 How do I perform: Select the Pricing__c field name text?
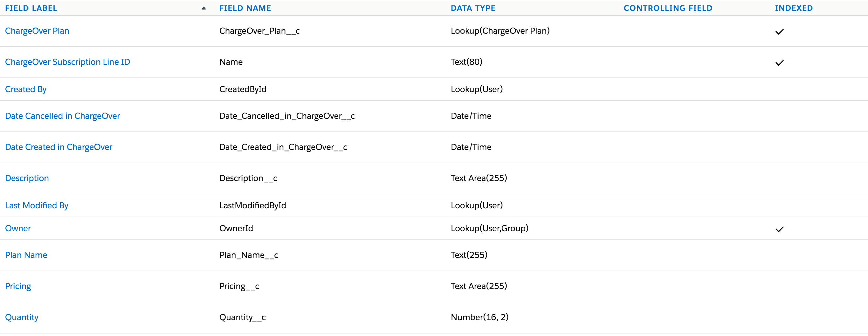(x=239, y=286)
